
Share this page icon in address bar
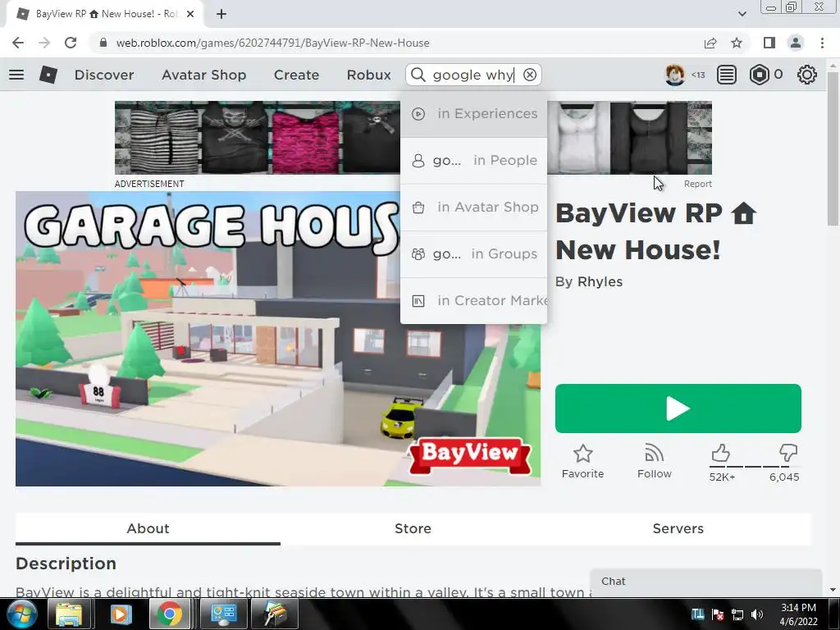click(710, 43)
